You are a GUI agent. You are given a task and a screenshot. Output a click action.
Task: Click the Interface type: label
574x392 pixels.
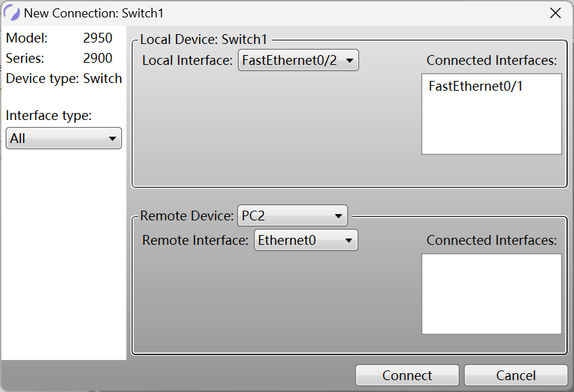[x=49, y=116]
